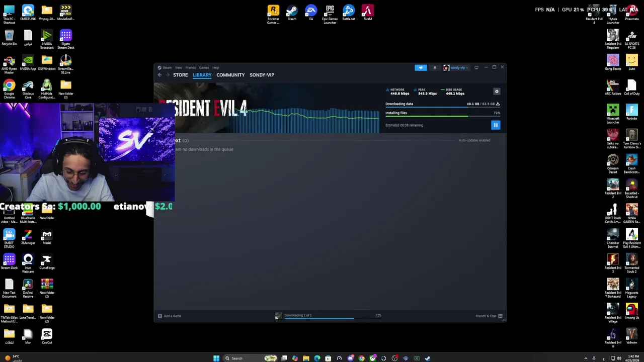Image resolution: width=644 pixels, height=362 pixels.
Task: Open the Games menu in Steam
Action: click(204, 68)
